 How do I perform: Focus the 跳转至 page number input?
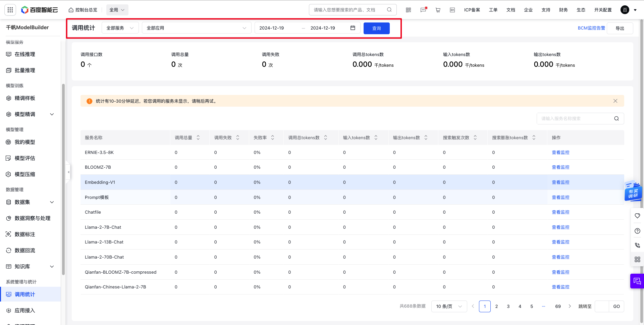pos(602,306)
